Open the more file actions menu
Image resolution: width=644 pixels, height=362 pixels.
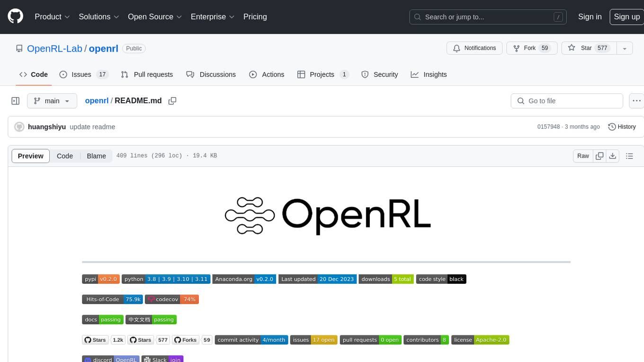(x=636, y=101)
